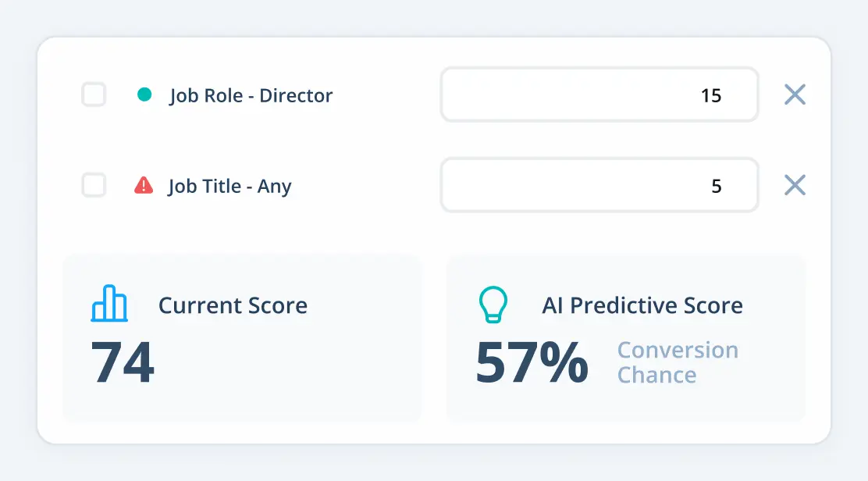Click the 74 current score value
Viewport: 868px width, 481px height.
pyautogui.click(x=123, y=363)
